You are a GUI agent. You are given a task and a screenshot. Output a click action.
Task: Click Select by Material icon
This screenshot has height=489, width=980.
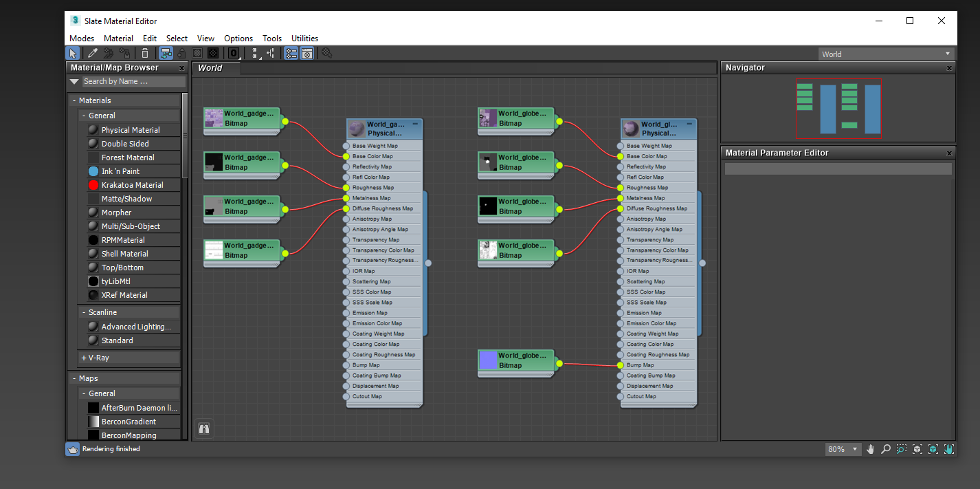point(327,53)
